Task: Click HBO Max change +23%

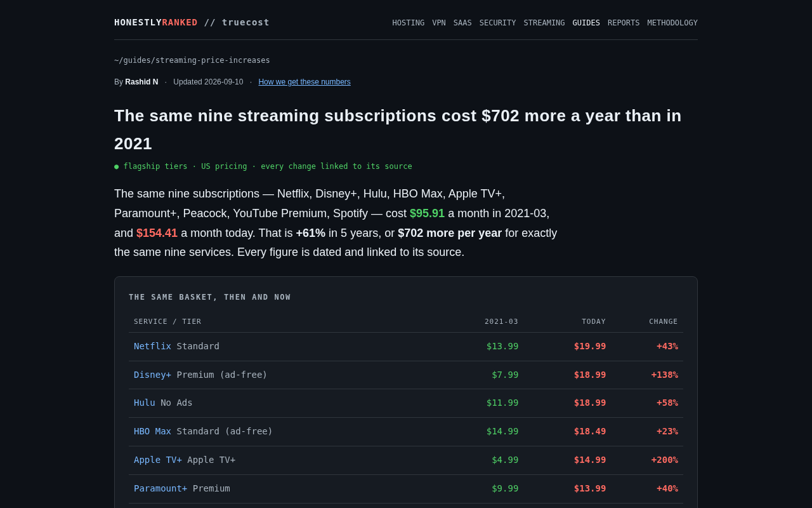Action: tap(667, 431)
